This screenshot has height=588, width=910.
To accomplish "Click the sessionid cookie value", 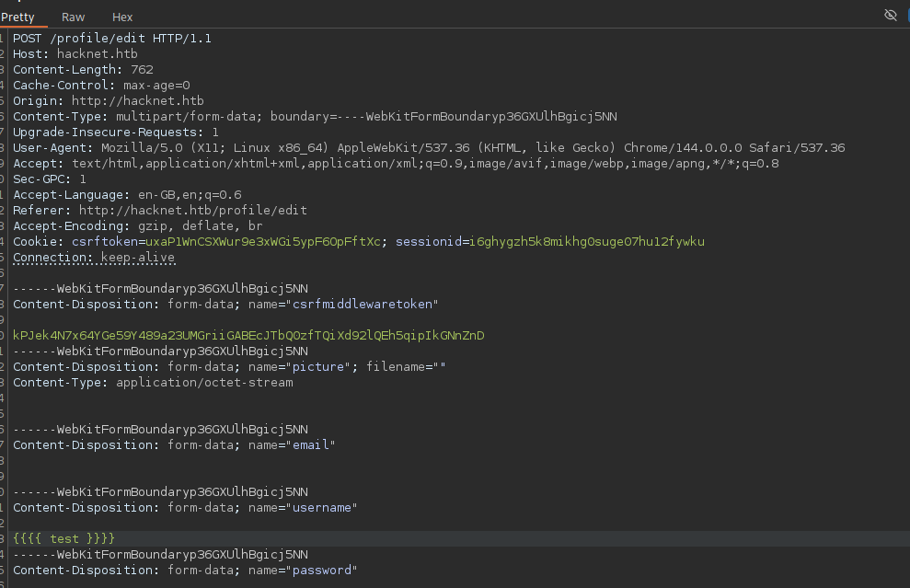I will 587,241.
